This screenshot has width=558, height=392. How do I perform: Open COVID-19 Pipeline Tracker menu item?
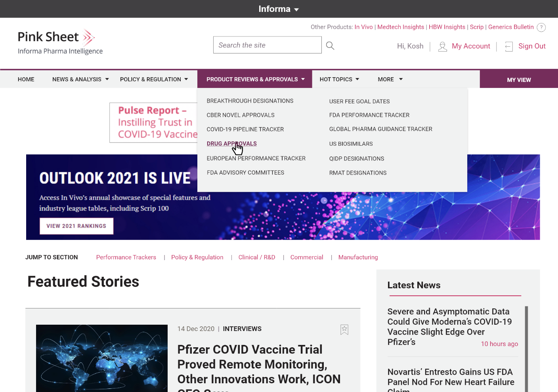pos(245,129)
